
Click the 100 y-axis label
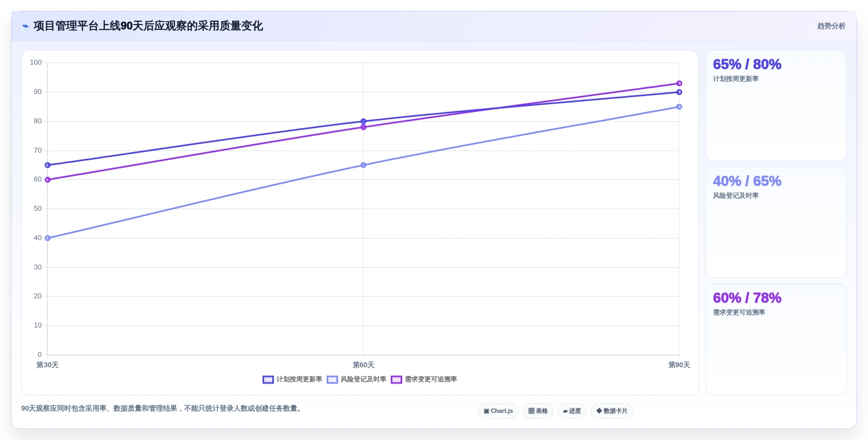click(x=36, y=62)
